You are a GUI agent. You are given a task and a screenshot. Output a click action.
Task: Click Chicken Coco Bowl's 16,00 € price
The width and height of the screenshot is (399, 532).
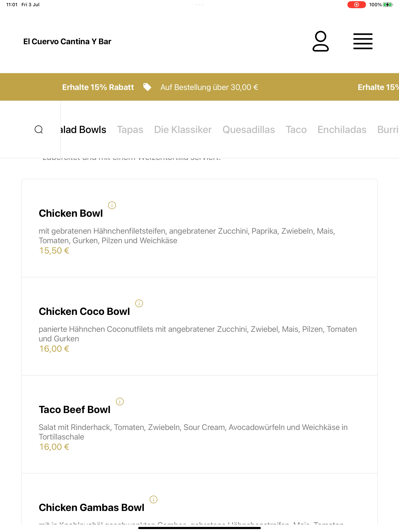point(54,349)
